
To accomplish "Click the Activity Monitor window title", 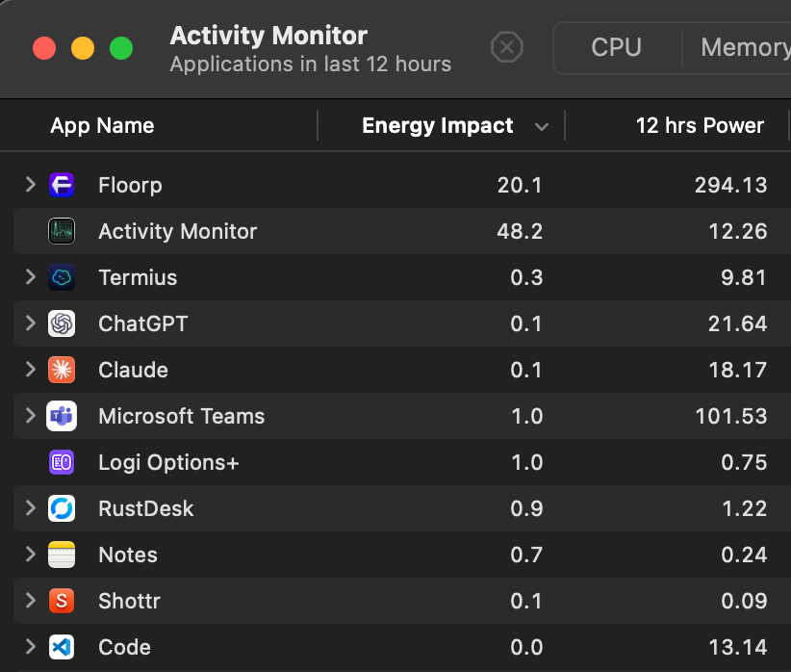I will click(268, 36).
